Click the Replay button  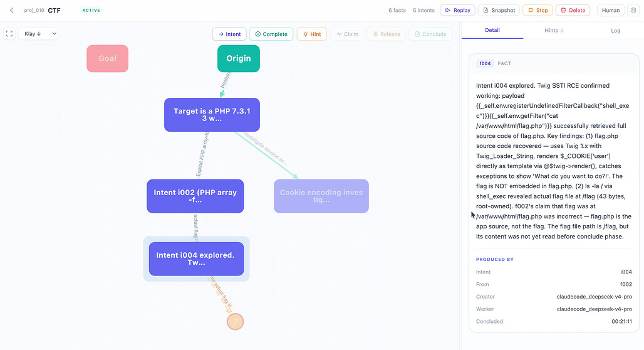(457, 10)
